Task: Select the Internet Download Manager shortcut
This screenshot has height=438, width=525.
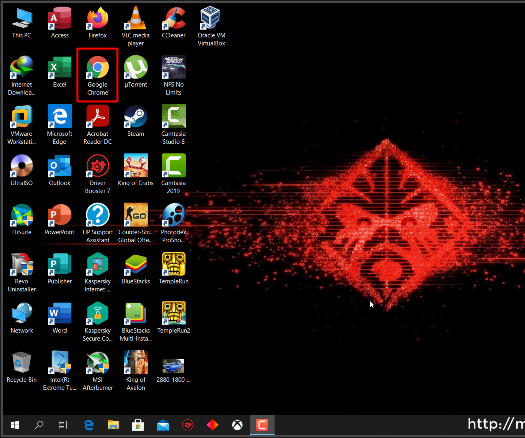Action: [22, 76]
